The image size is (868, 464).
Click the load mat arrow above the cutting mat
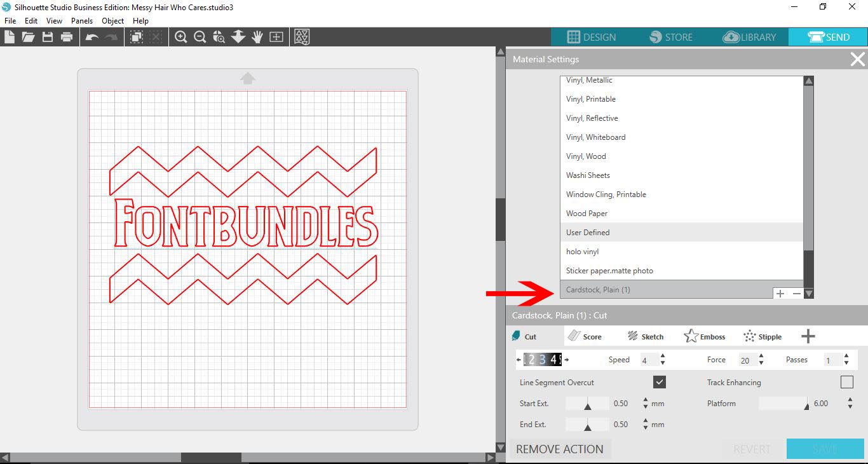click(x=248, y=78)
